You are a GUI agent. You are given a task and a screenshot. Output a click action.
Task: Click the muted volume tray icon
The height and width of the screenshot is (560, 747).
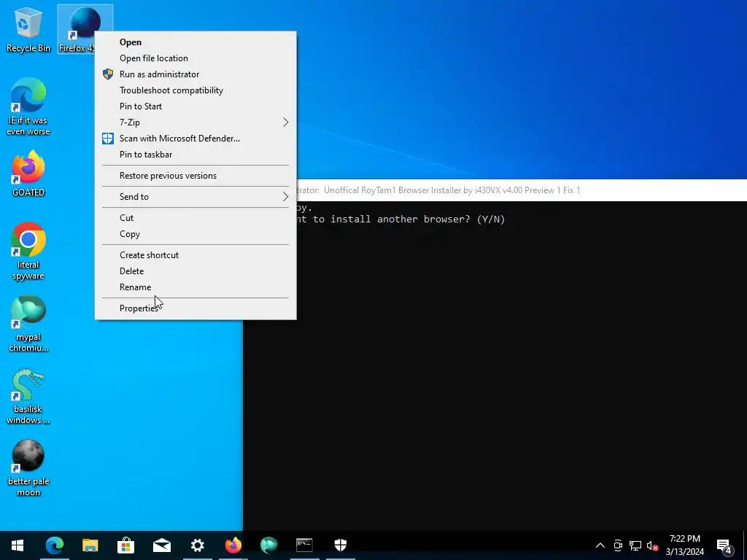point(652,545)
